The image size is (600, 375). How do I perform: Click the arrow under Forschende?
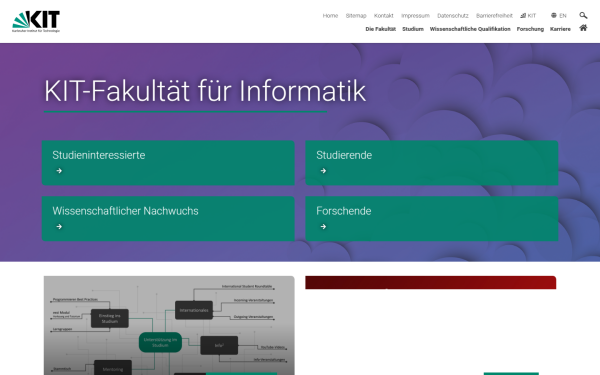(x=323, y=227)
